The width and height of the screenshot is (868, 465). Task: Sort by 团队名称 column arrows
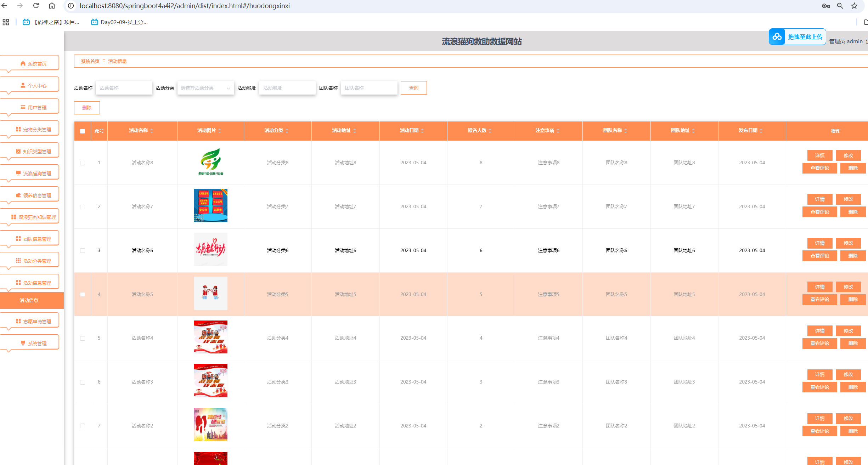(x=626, y=131)
